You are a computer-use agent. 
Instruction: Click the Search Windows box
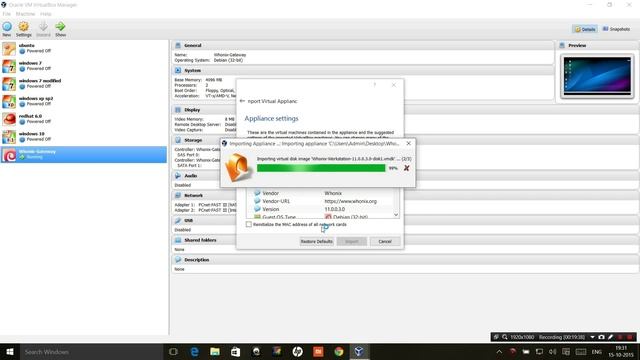click(91, 351)
